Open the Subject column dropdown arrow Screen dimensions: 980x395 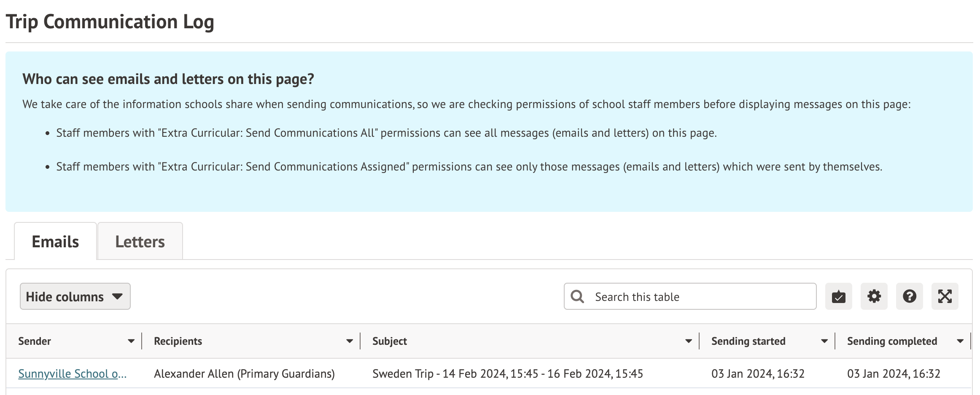coord(689,341)
